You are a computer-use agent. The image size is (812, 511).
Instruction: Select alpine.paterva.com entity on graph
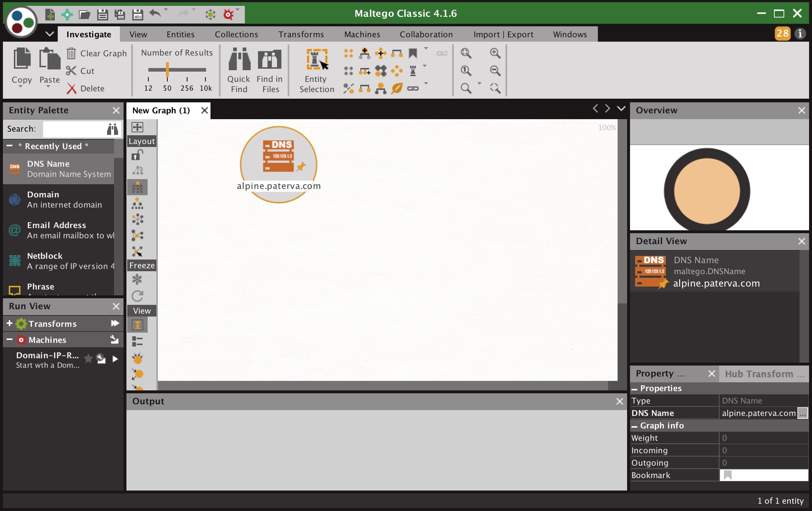279,164
